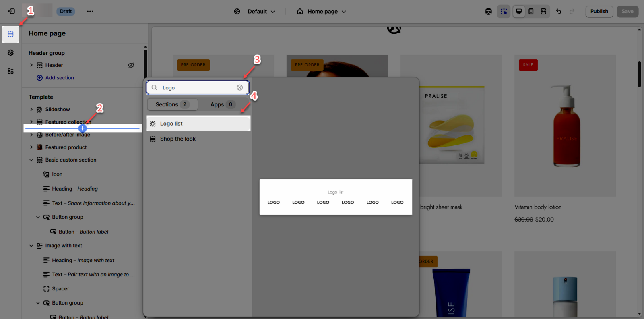Click the Add section link
This screenshot has width=644, height=319.
[x=59, y=78]
